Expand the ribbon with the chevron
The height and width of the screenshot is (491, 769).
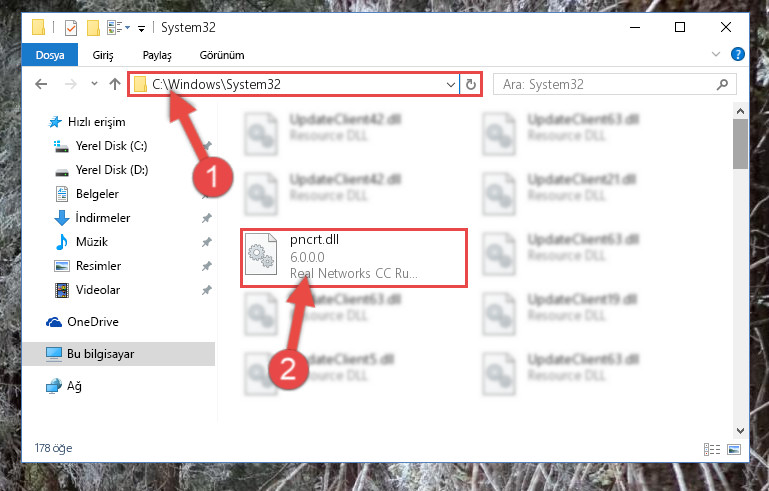tap(716, 54)
